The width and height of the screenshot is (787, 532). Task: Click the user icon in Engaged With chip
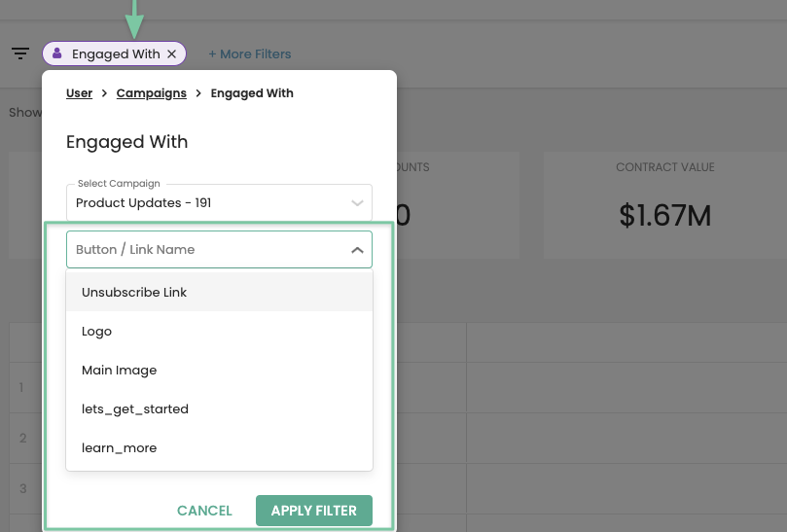pyautogui.click(x=57, y=53)
